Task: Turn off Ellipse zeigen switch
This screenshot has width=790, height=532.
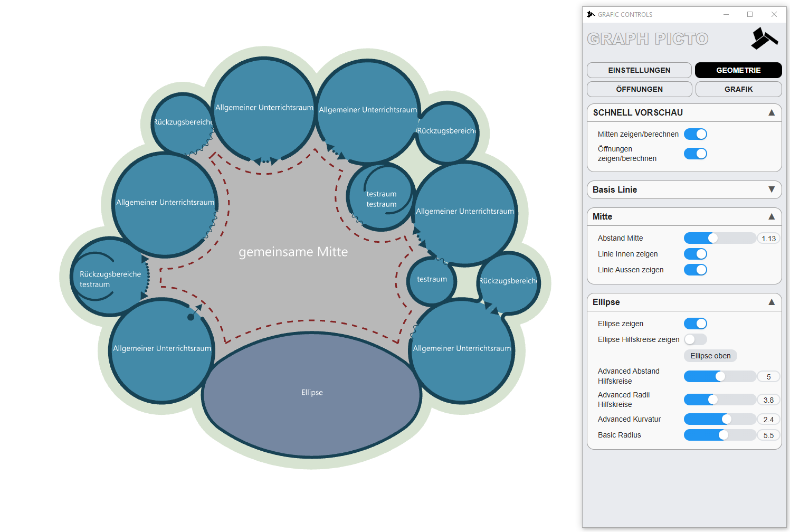Action: click(695, 324)
